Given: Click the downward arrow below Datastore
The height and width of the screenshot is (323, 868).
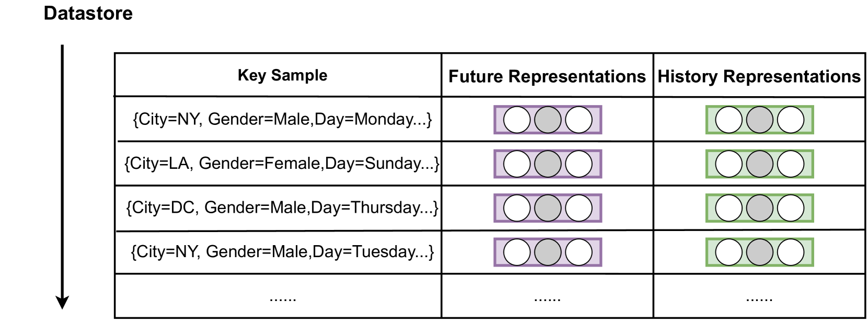Looking at the screenshot, I should [x=62, y=177].
